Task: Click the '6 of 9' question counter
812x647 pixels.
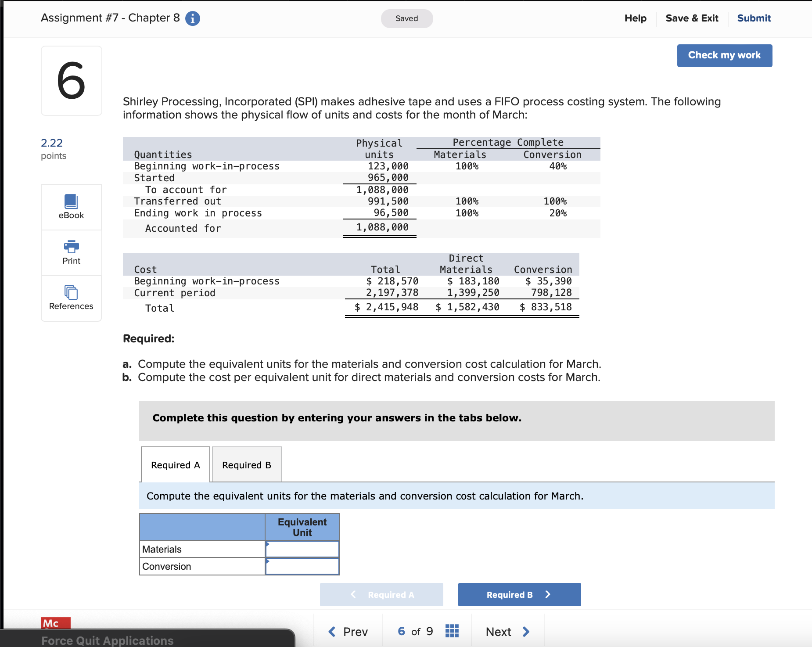Action: (415, 632)
